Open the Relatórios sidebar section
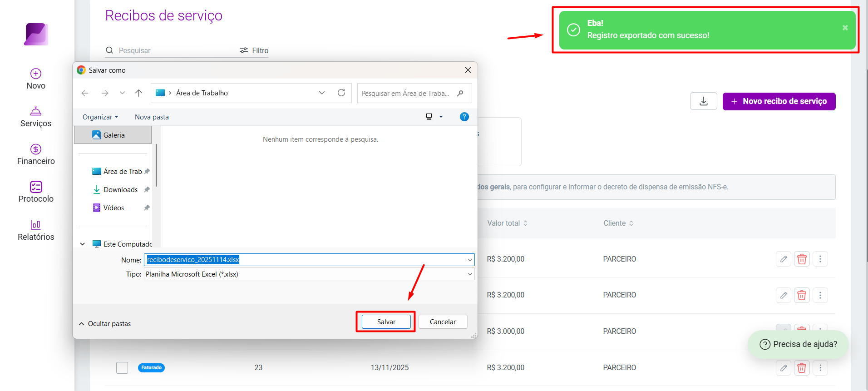868x391 pixels. tap(36, 230)
